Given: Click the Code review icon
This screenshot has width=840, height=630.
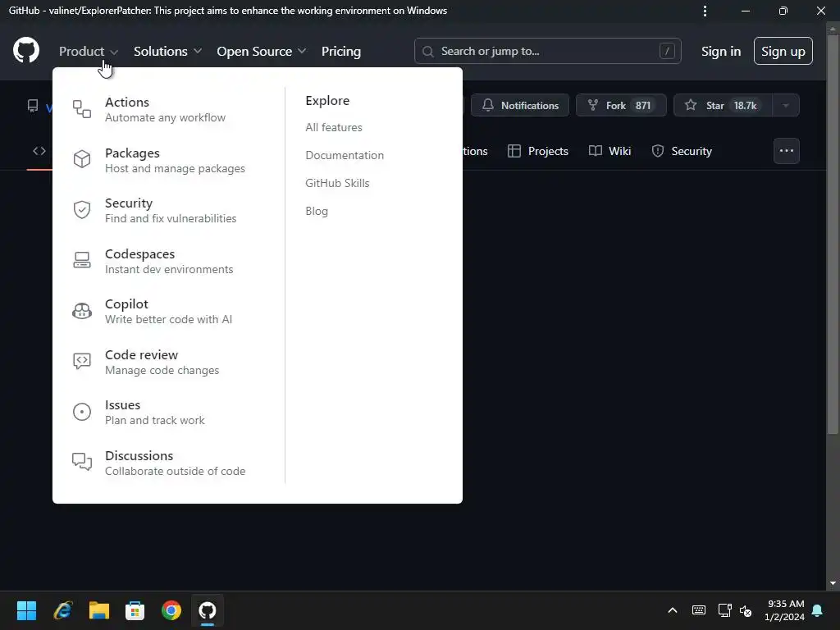Looking at the screenshot, I should coord(82,362).
